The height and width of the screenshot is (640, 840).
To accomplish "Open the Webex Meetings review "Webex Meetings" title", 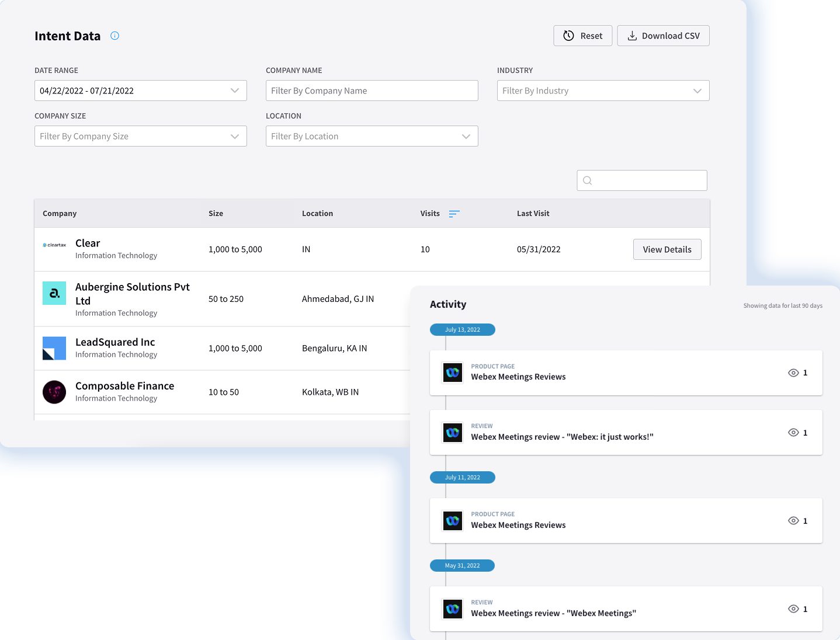I will [x=554, y=614].
